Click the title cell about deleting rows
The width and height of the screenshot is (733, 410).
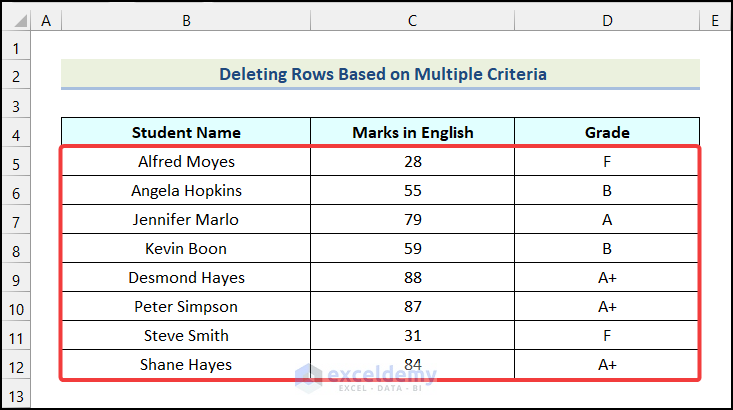tap(381, 74)
